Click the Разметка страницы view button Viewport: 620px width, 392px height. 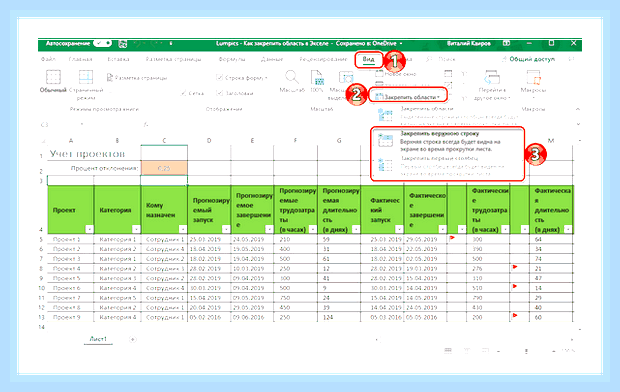(x=137, y=78)
